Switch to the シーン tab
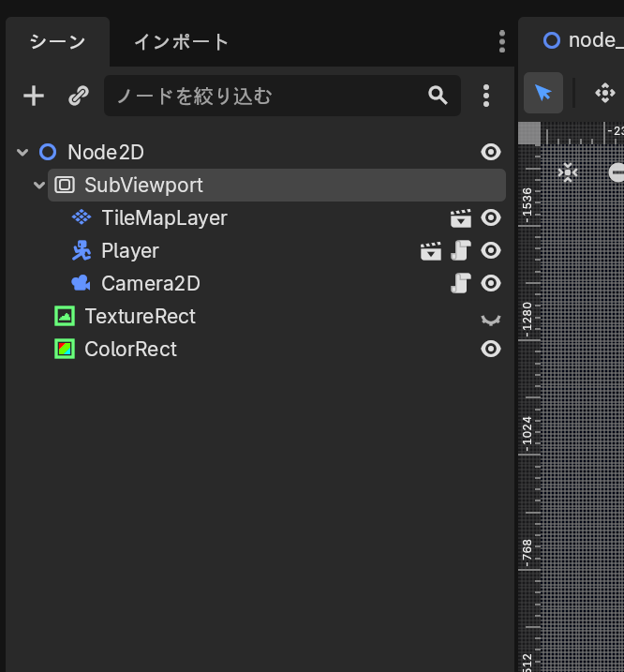Screen dimensions: 624x672 57,42
